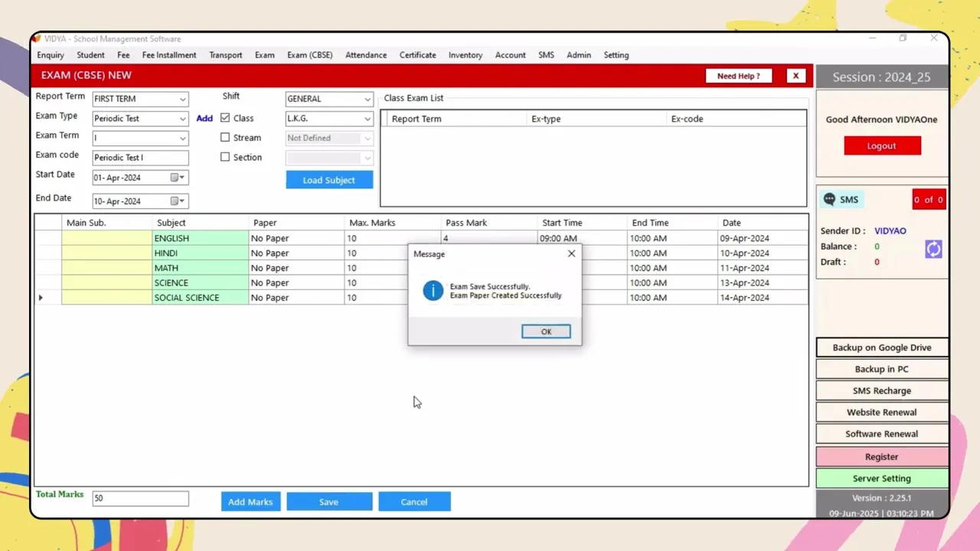Open the Inventory menu
Image resolution: width=980 pixels, height=551 pixels.
[x=465, y=55]
